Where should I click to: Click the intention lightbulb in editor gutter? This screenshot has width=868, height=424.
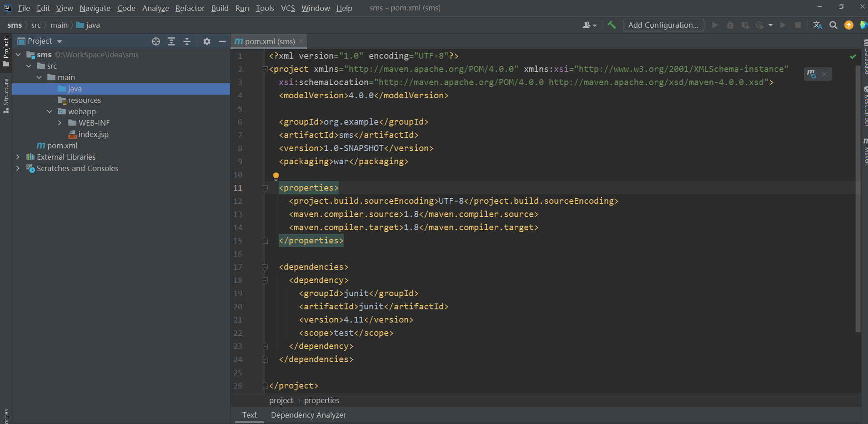point(276,176)
